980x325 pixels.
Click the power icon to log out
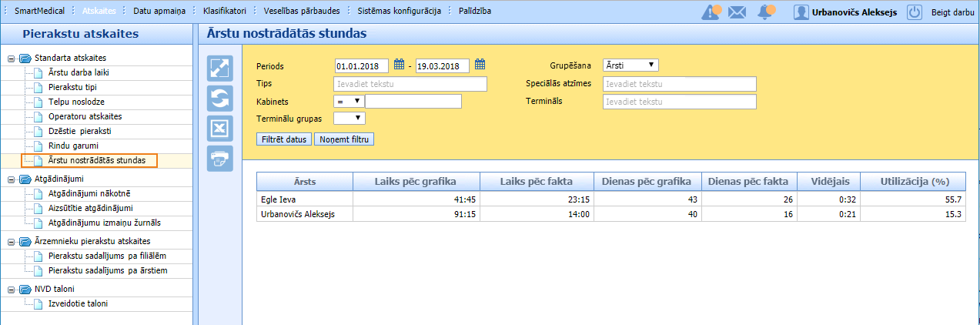(x=914, y=12)
